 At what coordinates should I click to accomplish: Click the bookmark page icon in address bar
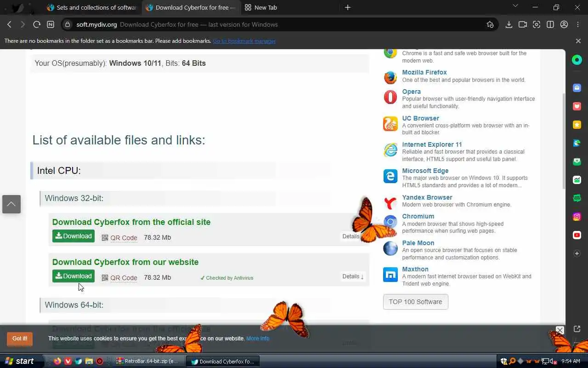point(490,24)
